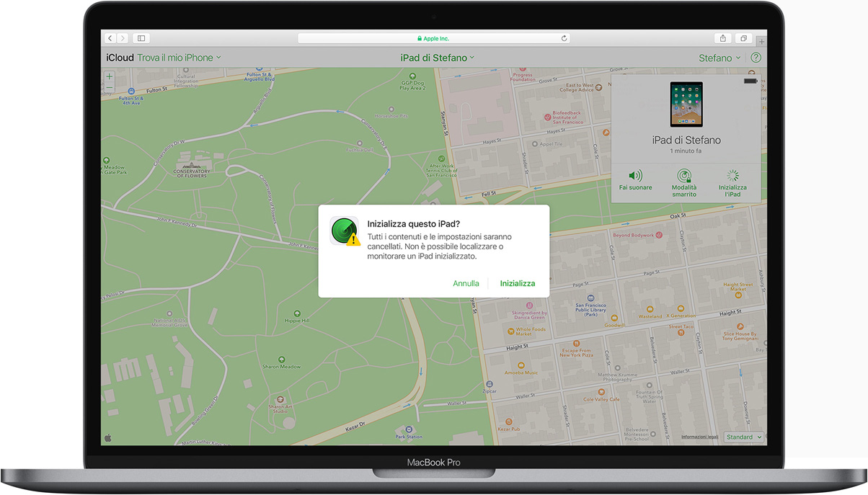Click the Wasteland map pin
Image resolution: width=868 pixels, height=495 pixels.
tap(650, 309)
